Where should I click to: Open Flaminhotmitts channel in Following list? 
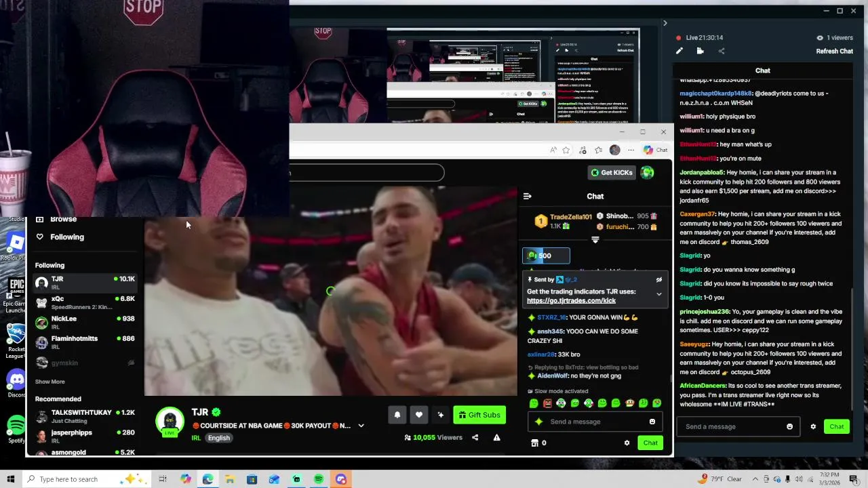(85, 342)
